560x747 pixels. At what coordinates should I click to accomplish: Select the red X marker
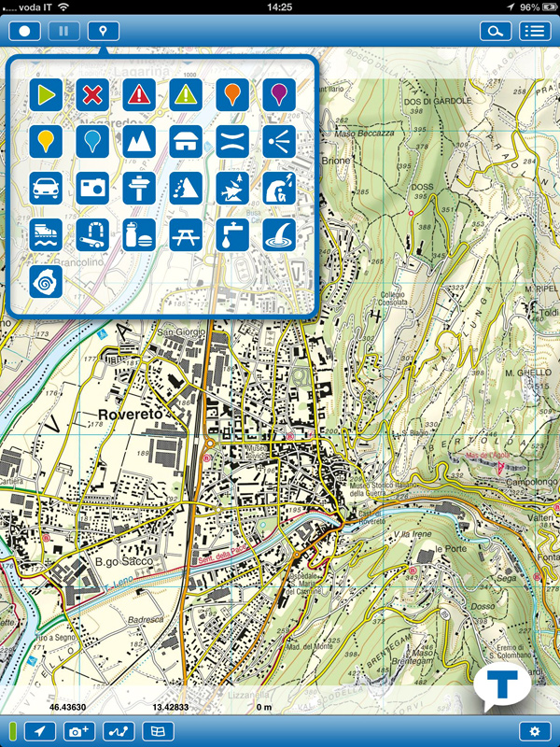(x=92, y=95)
